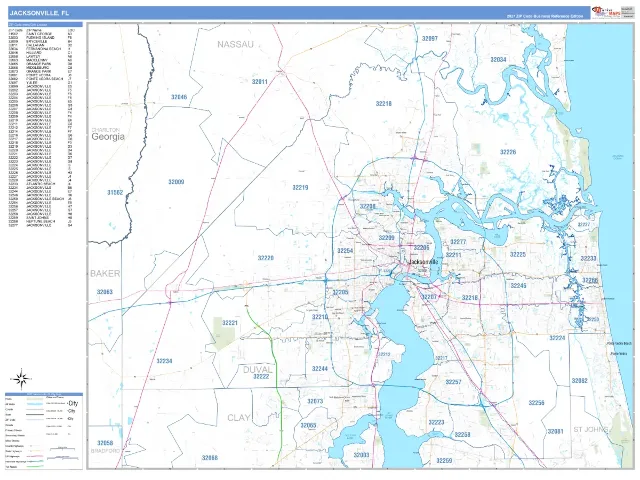Image resolution: width=640 pixels, height=480 pixels.
Task: Select ZIP code 32221 on the map
Action: pyautogui.click(x=230, y=323)
